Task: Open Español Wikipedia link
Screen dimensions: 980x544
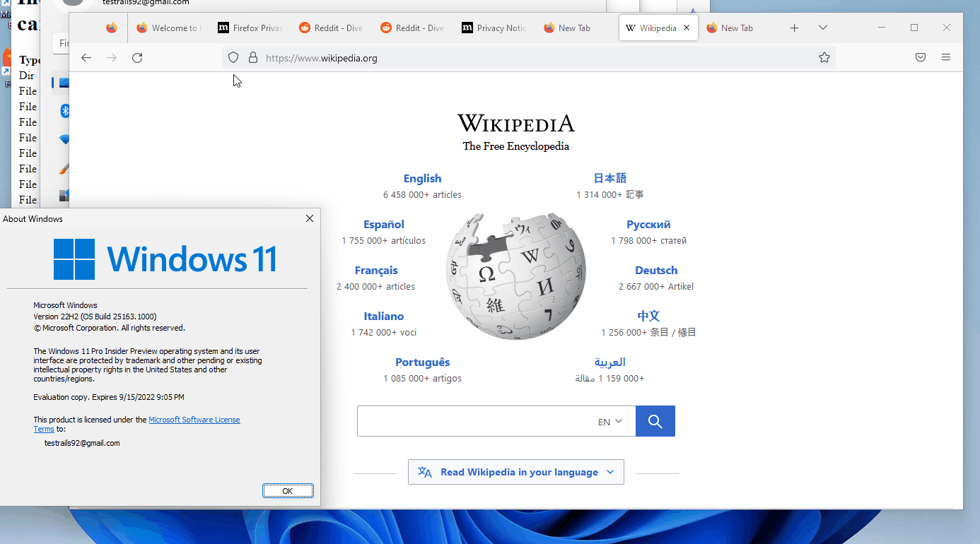Action: coord(384,225)
